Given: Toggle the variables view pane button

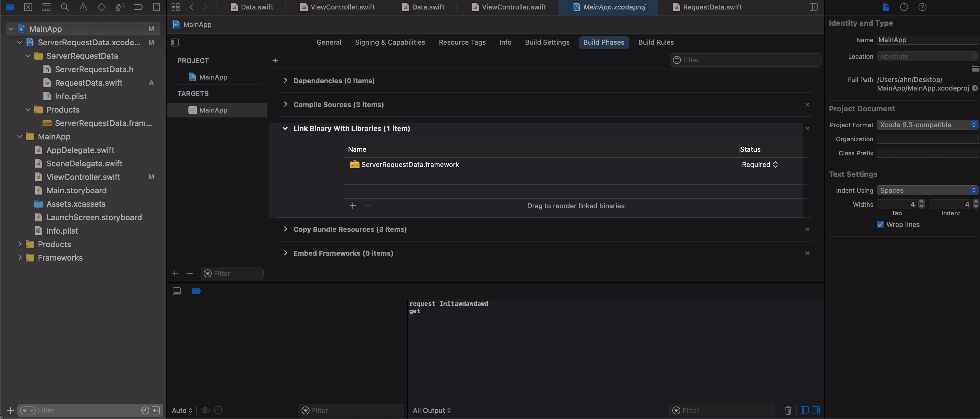Looking at the screenshot, I should (x=804, y=410).
